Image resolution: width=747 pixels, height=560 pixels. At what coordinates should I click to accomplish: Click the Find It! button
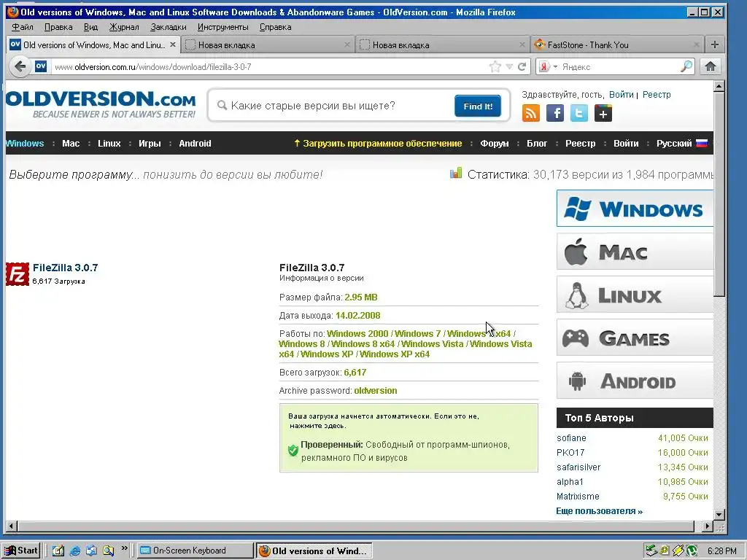(478, 106)
